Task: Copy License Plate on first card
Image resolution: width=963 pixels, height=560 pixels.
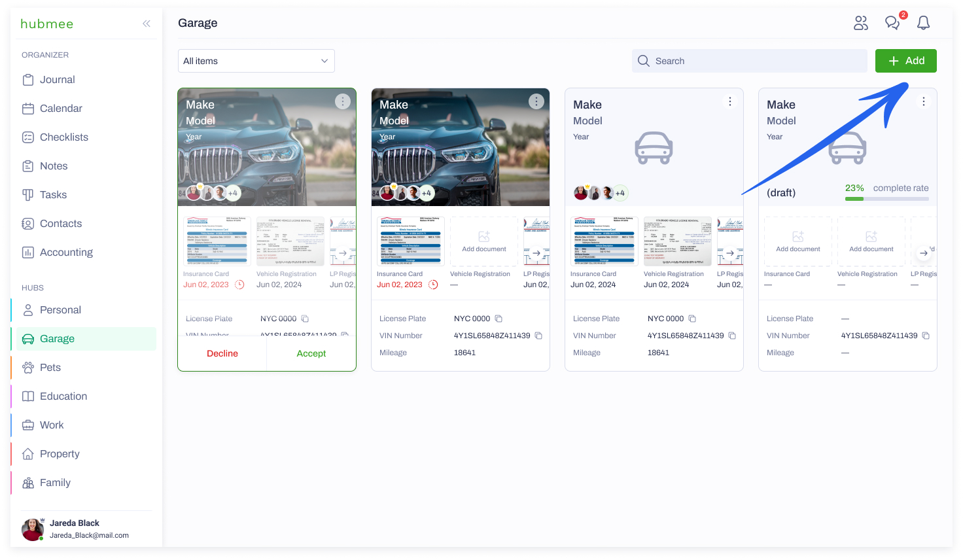Action: (305, 319)
